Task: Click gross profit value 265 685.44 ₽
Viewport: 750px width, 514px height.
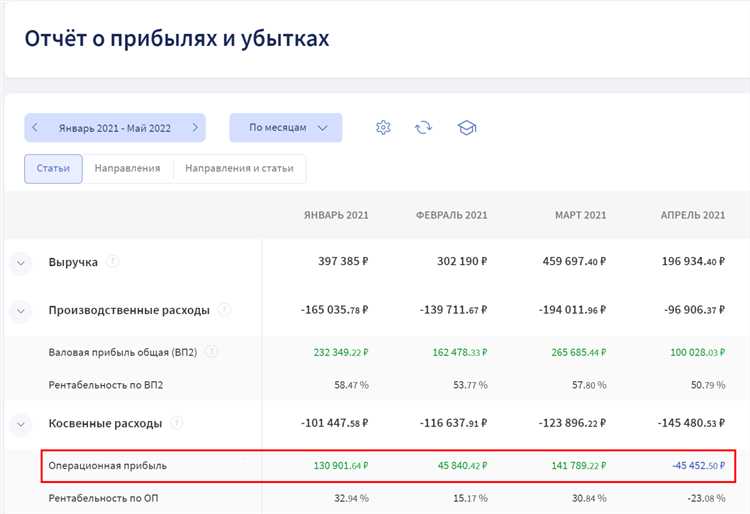Action: pyautogui.click(x=579, y=352)
